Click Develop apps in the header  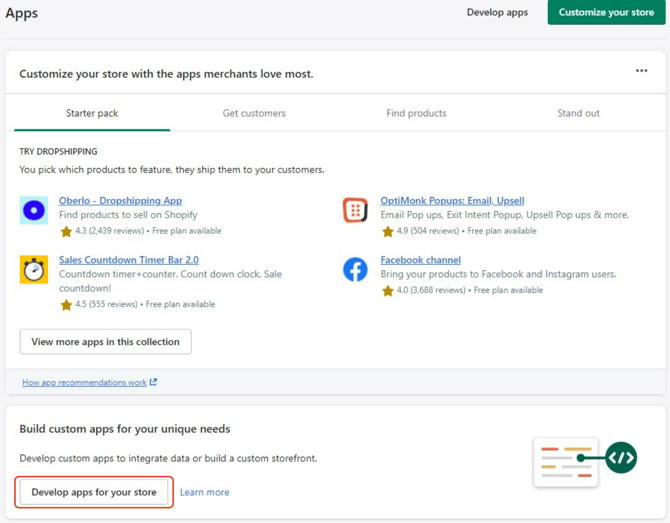click(497, 13)
